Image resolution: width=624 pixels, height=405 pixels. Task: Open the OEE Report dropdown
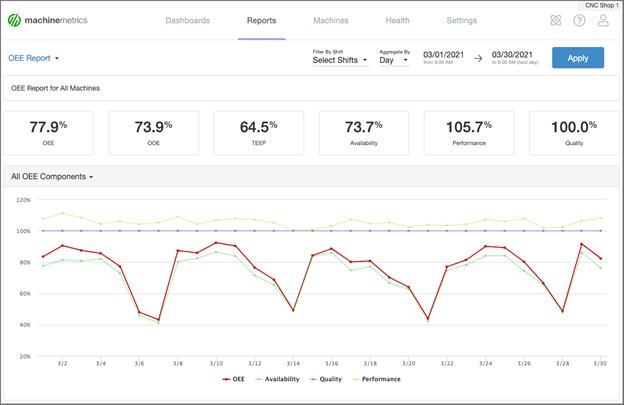point(34,59)
